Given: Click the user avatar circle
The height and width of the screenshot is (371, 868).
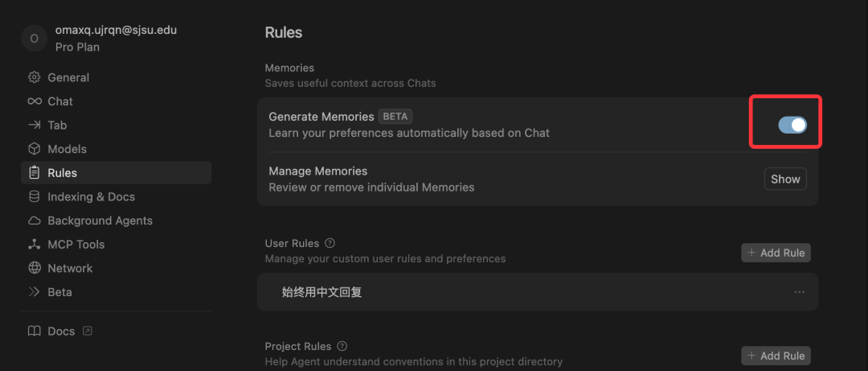Looking at the screenshot, I should [34, 39].
